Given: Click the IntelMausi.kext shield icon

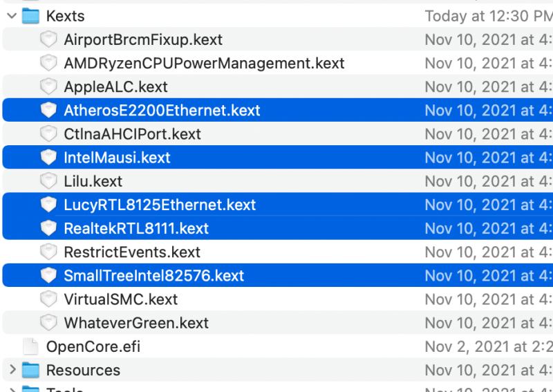Looking at the screenshot, I should (48, 158).
